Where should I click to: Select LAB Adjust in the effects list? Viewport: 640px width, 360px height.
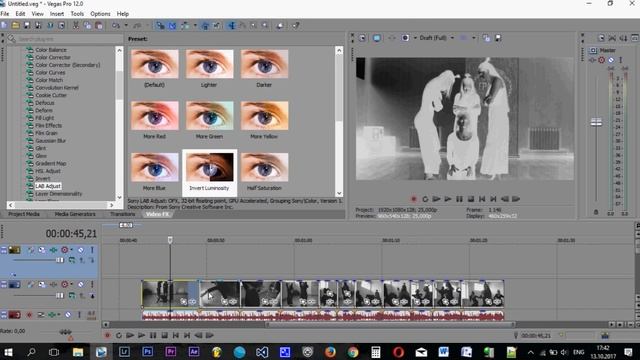click(x=48, y=186)
